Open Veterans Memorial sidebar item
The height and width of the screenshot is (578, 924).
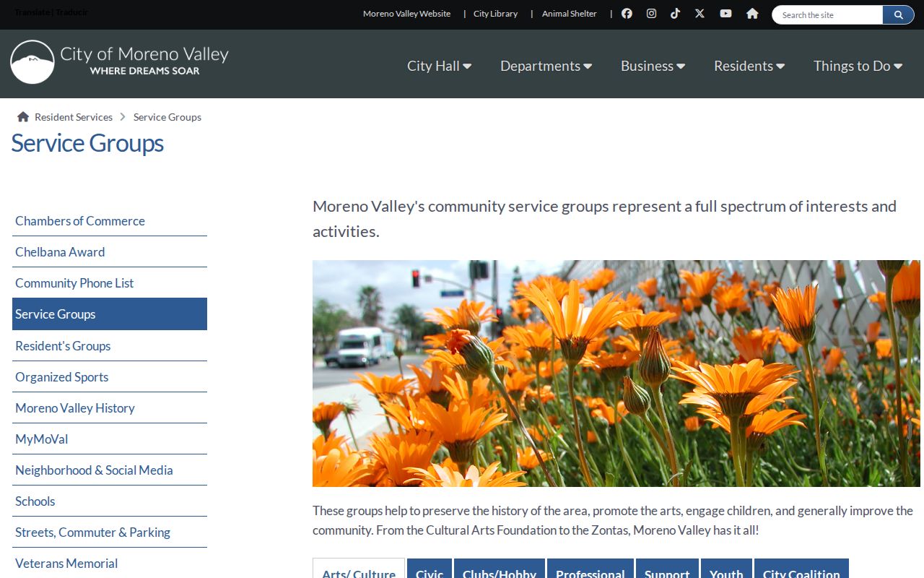110,564
